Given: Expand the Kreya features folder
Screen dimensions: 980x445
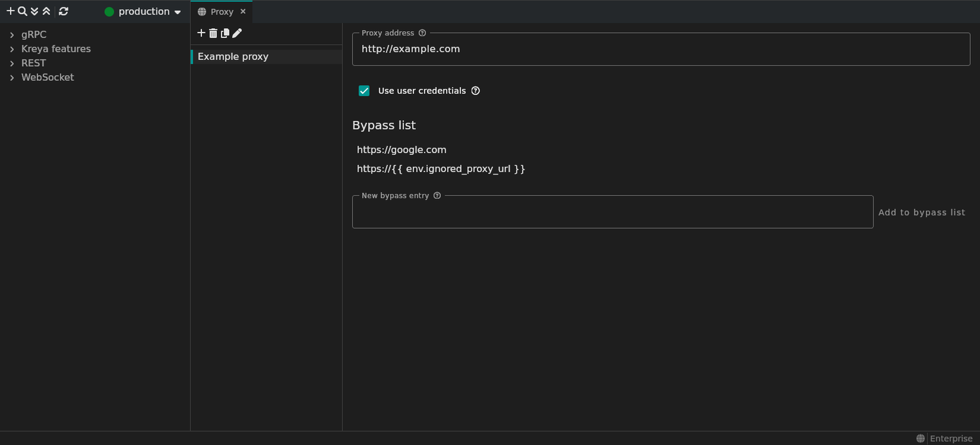Looking at the screenshot, I should [12, 49].
